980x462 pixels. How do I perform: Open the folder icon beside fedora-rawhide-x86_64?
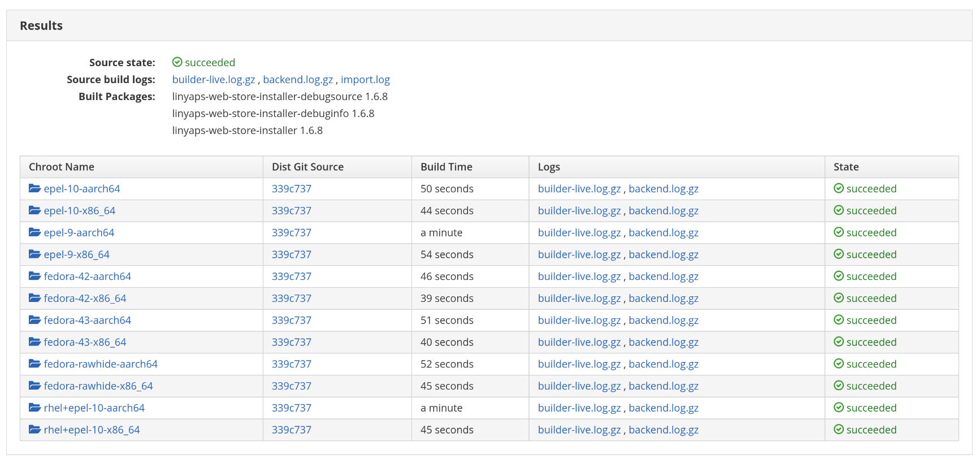coord(34,386)
